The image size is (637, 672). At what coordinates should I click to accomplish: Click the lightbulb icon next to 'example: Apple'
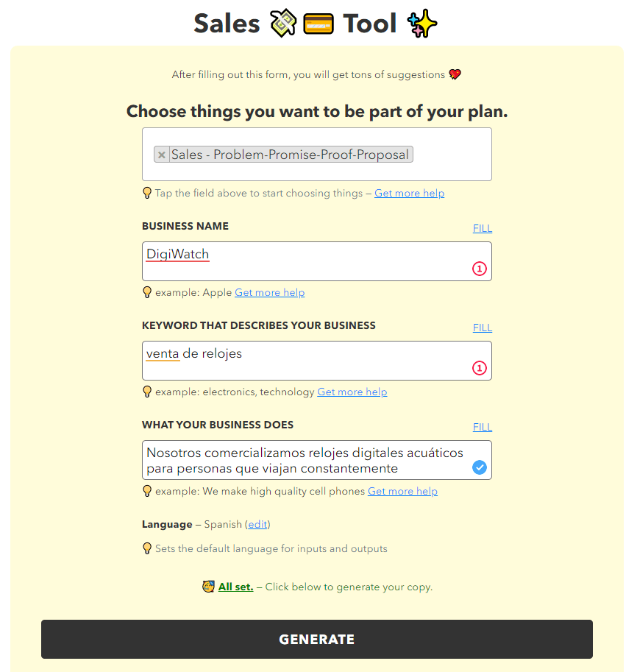[x=147, y=292]
